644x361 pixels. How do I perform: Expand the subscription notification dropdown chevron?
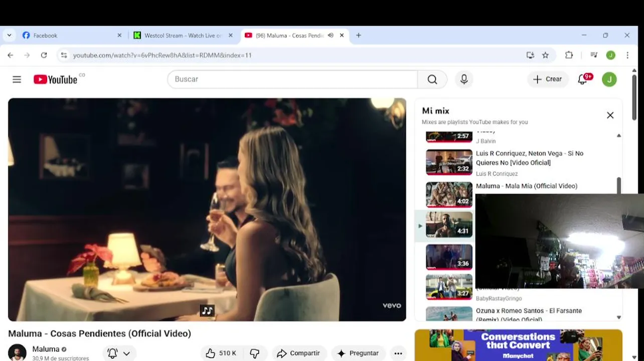pos(126,353)
